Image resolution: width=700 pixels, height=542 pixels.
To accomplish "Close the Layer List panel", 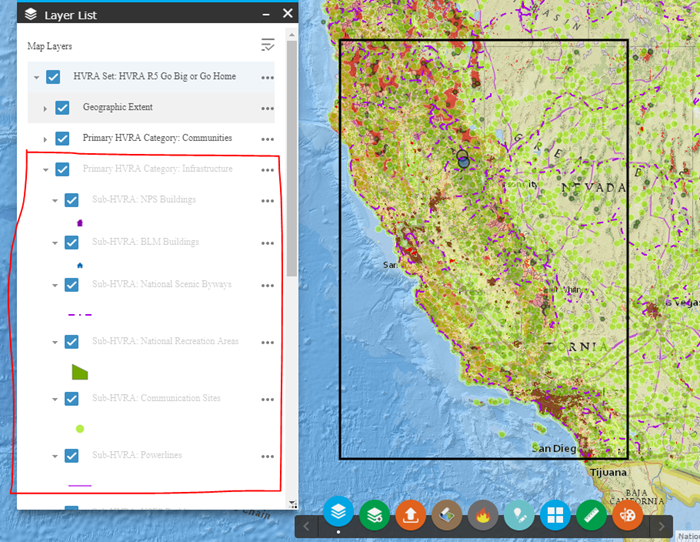I will (x=288, y=13).
